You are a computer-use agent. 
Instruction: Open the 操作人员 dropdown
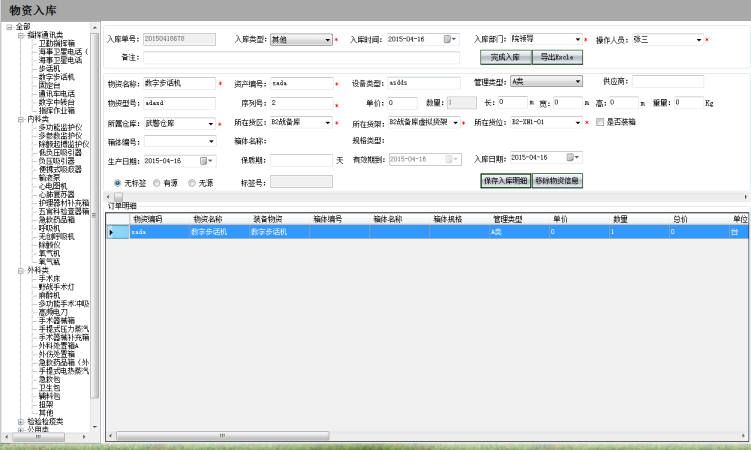tap(699, 40)
